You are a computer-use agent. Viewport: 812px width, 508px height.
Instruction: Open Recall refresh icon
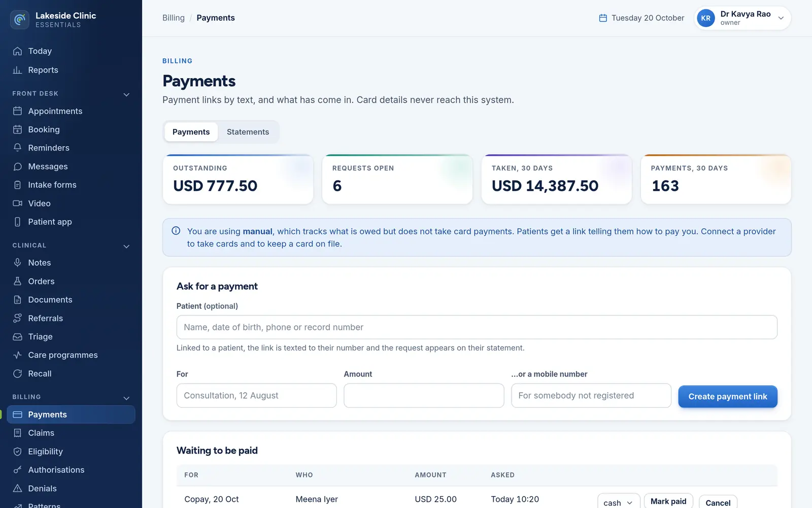pyautogui.click(x=17, y=374)
